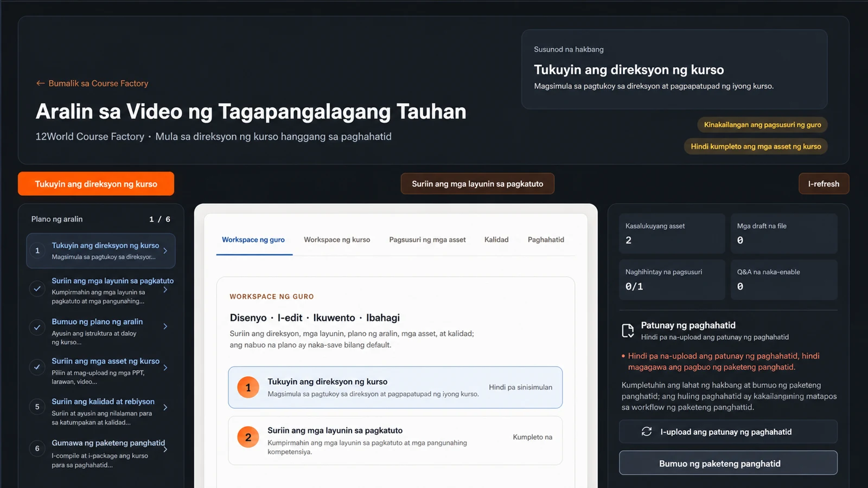Screen dimensions: 868x488
Task: Open the Pagsusuri ng mga asset tab
Action: pos(427,240)
